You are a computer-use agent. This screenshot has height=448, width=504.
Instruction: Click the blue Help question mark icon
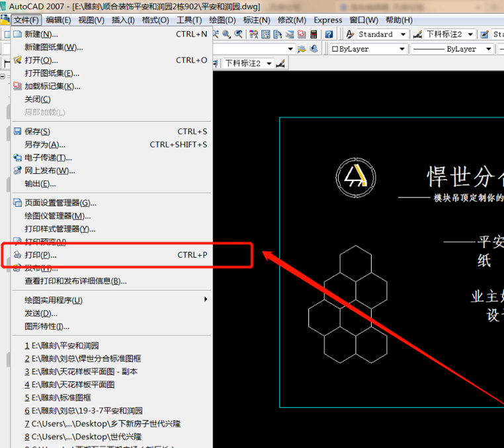pyautogui.click(x=329, y=34)
